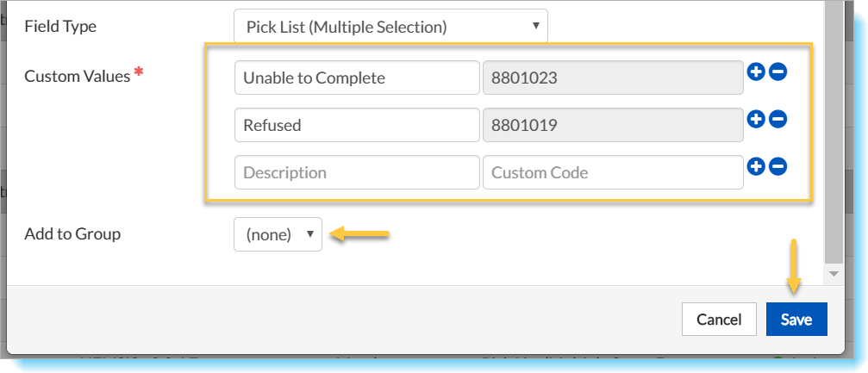This screenshot has width=868, height=373.
Task: Click the Field Type dropdown arrow
Action: click(534, 26)
